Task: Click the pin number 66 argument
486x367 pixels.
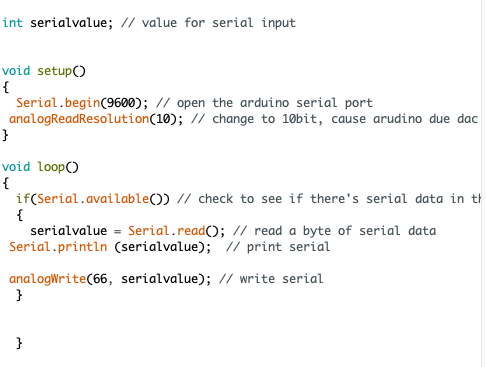Action: tap(100, 279)
